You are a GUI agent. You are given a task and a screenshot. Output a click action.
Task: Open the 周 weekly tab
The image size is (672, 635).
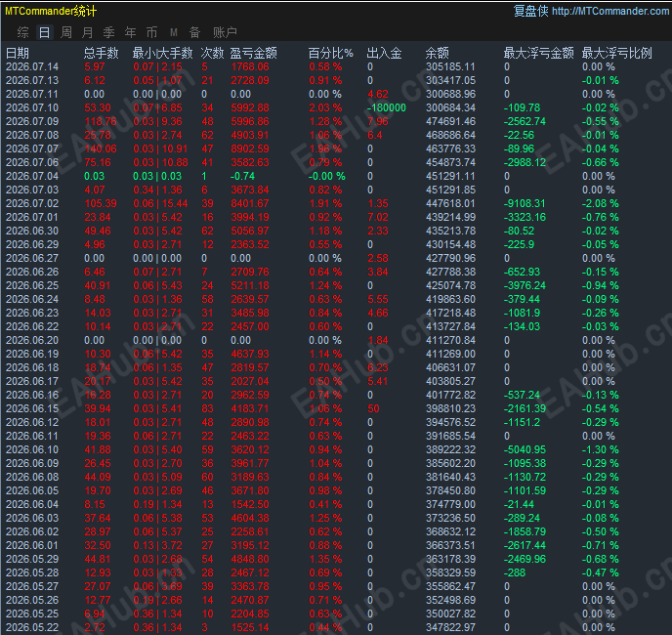tap(66, 32)
